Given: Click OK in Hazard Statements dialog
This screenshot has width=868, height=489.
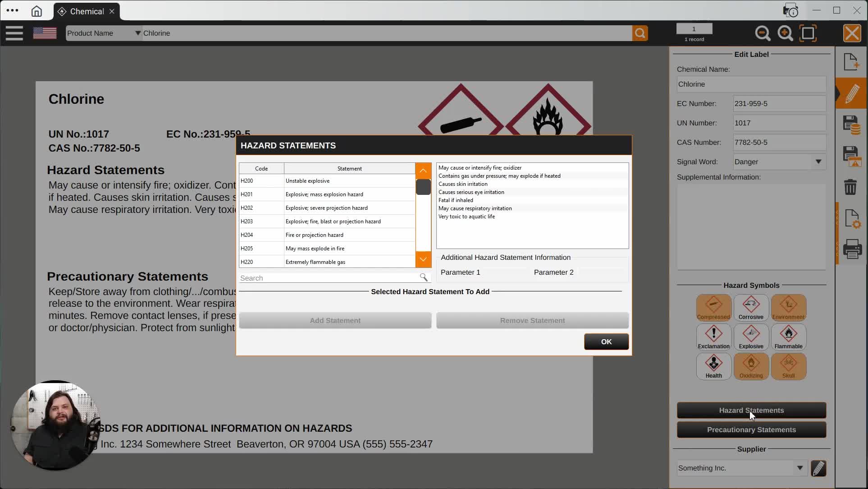Looking at the screenshot, I should pyautogui.click(x=606, y=342).
